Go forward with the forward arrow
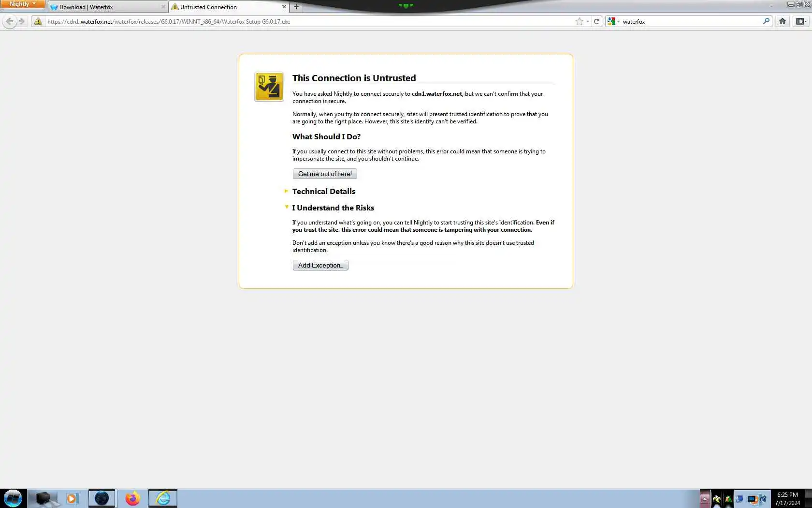This screenshot has height=508, width=812. (x=21, y=21)
